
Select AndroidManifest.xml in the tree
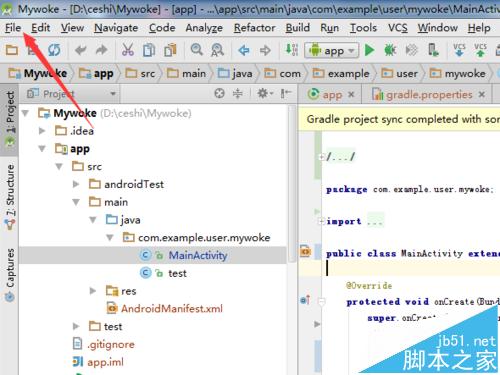[x=164, y=309]
